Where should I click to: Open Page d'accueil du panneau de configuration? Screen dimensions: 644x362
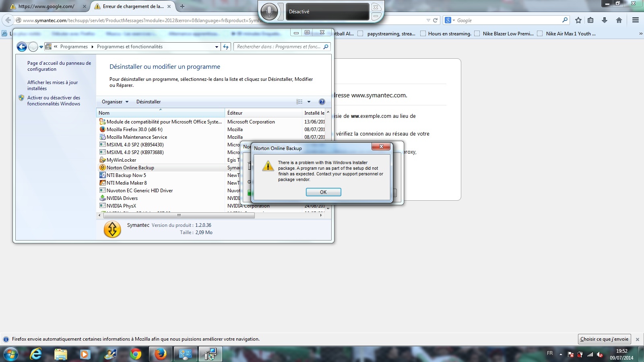59,66
